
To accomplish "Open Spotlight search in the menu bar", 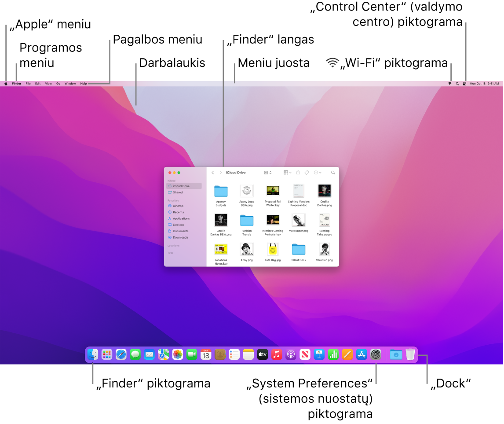I will tap(457, 83).
